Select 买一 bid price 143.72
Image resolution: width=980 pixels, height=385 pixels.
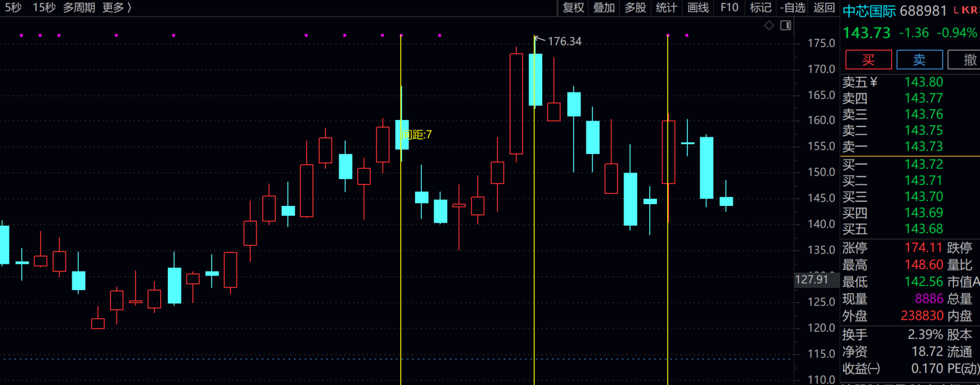coord(923,164)
